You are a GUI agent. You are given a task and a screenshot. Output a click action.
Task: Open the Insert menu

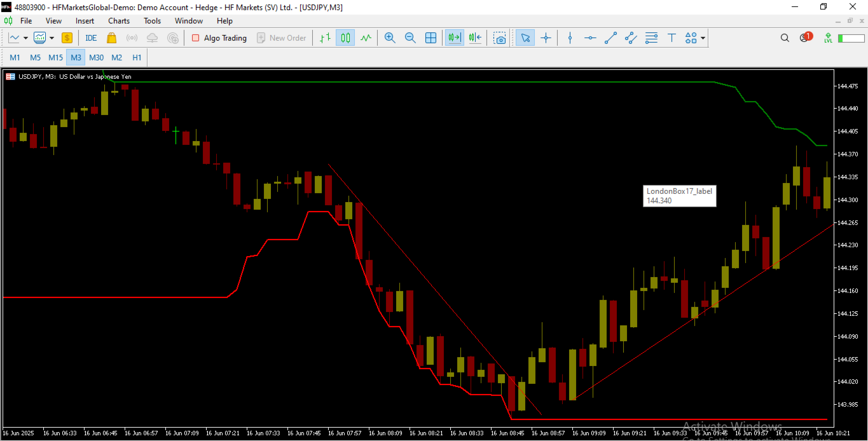point(85,21)
